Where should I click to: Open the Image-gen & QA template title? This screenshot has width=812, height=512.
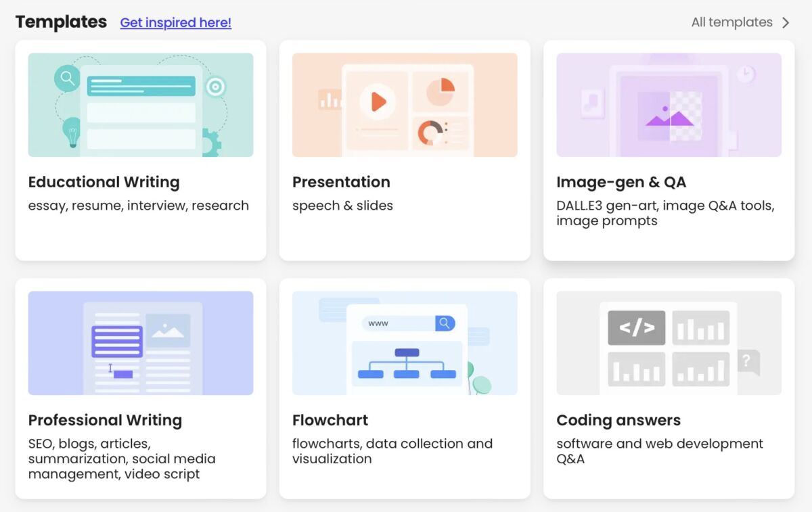621,182
